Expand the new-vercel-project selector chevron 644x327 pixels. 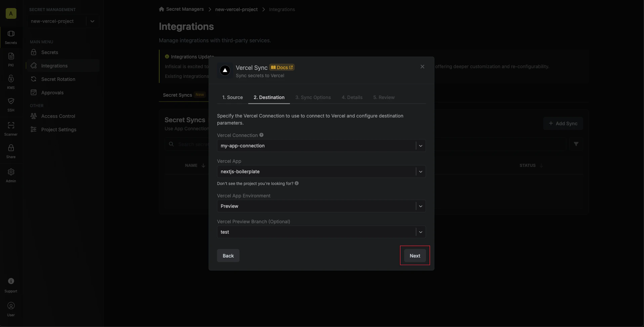(92, 21)
